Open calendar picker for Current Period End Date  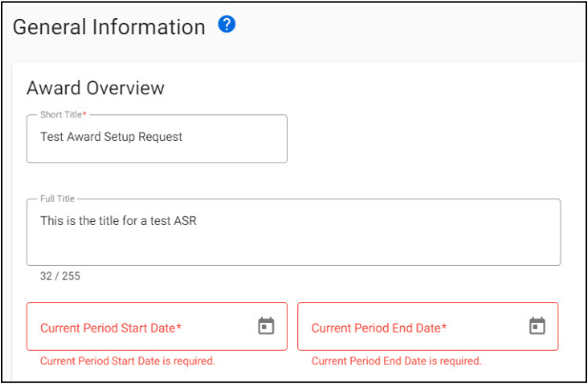pyautogui.click(x=537, y=326)
